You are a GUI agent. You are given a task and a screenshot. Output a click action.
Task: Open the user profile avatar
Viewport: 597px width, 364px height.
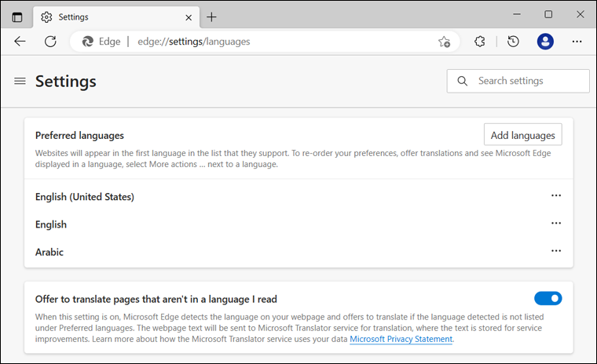click(x=545, y=41)
